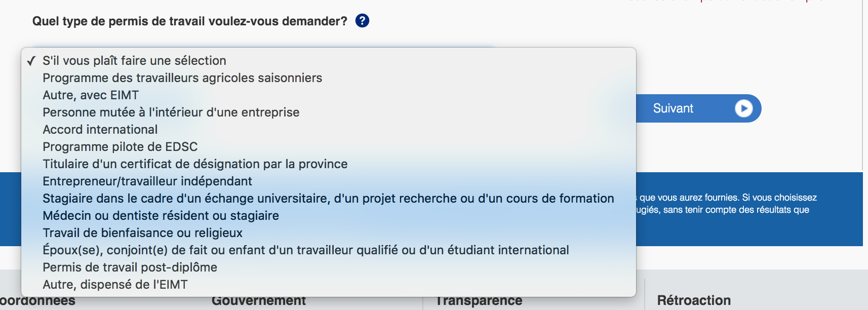Open the Gouvernement footer section
This screenshot has width=868, height=310.
259,302
